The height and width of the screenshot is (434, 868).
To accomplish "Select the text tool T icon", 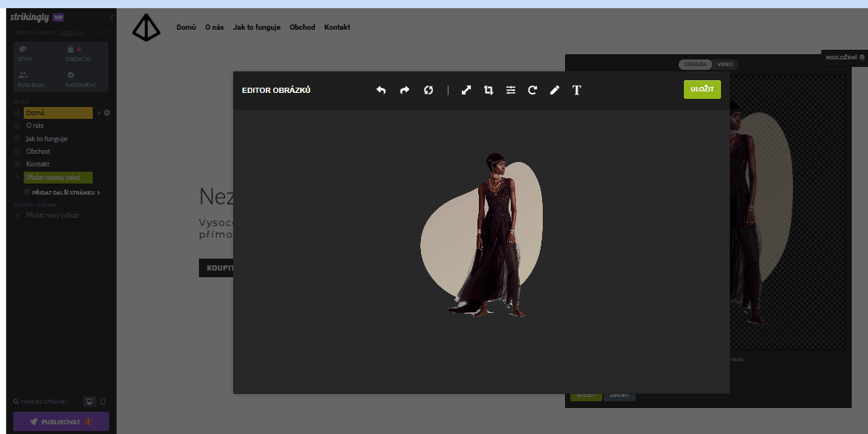I will (x=577, y=90).
